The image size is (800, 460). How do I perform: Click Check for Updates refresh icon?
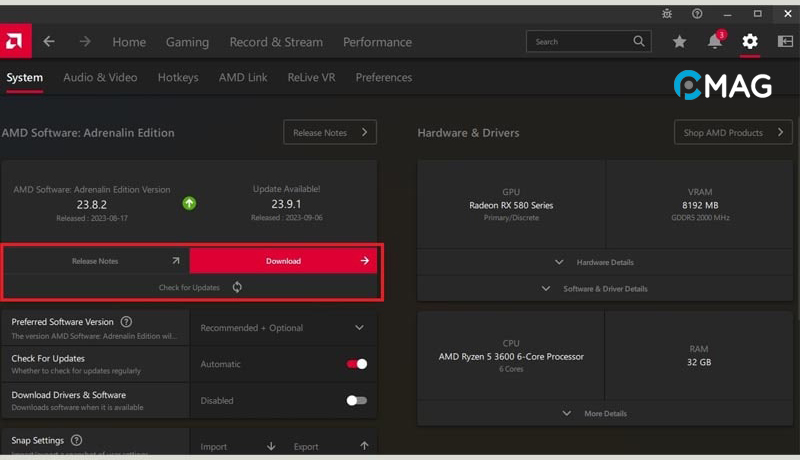coord(237,287)
